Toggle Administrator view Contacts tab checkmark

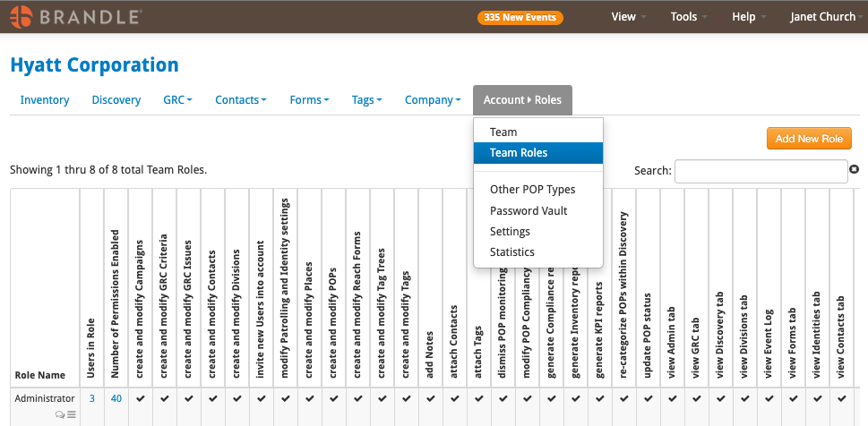tap(841, 397)
